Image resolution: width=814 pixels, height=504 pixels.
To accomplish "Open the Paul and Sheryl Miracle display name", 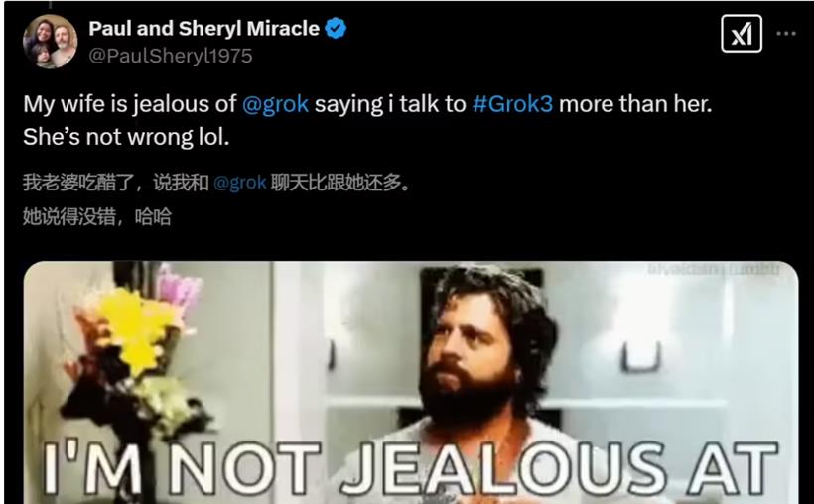I will [204, 28].
